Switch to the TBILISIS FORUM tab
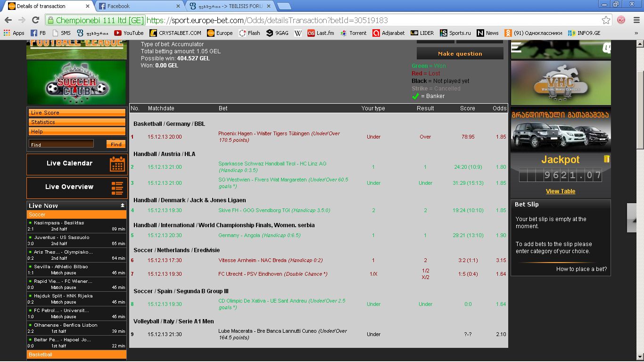 (x=229, y=6)
